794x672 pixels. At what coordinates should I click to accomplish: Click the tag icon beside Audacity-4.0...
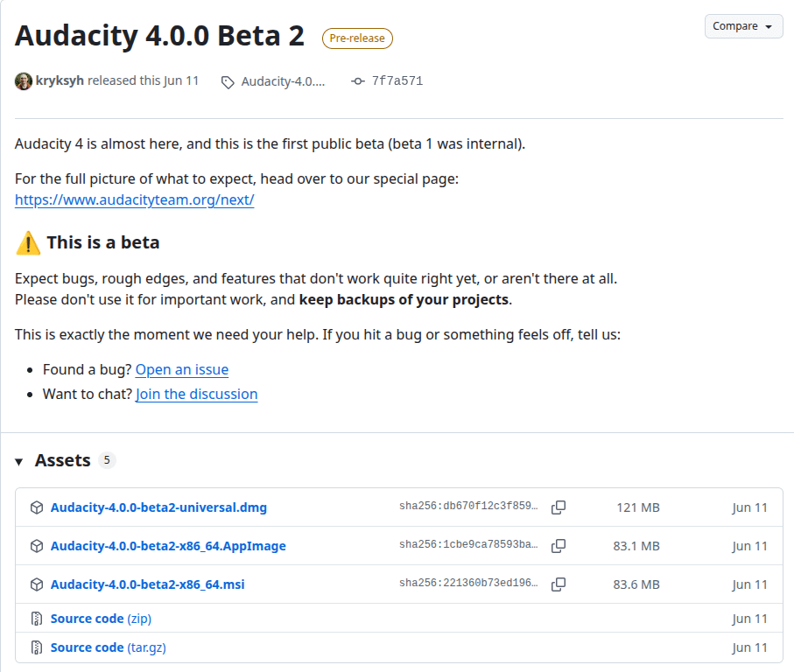[x=228, y=82]
